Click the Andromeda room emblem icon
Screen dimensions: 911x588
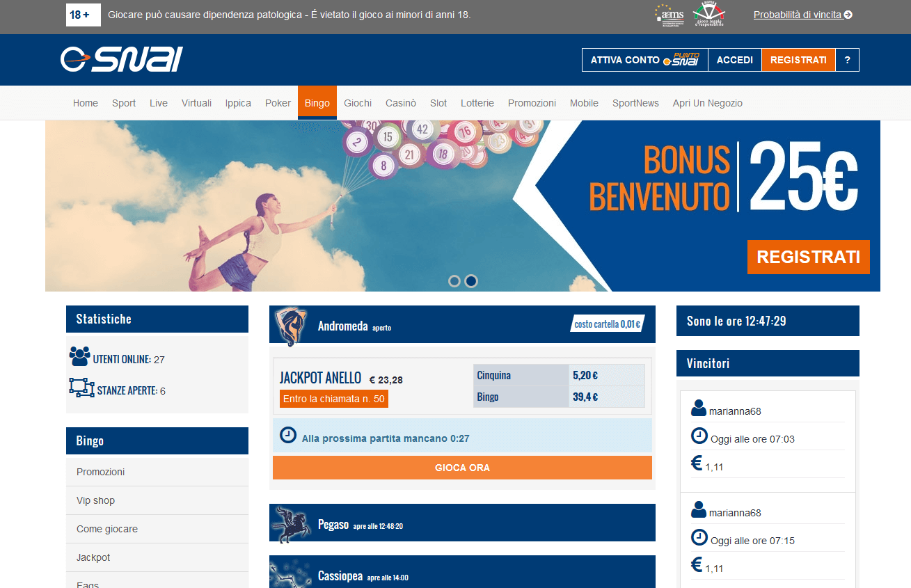(291, 326)
